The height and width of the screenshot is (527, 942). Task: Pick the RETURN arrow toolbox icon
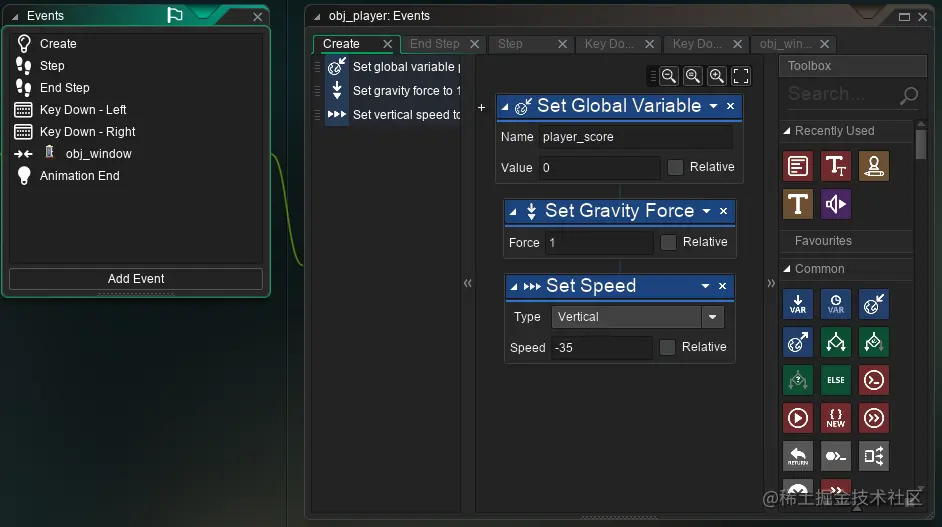(798, 456)
